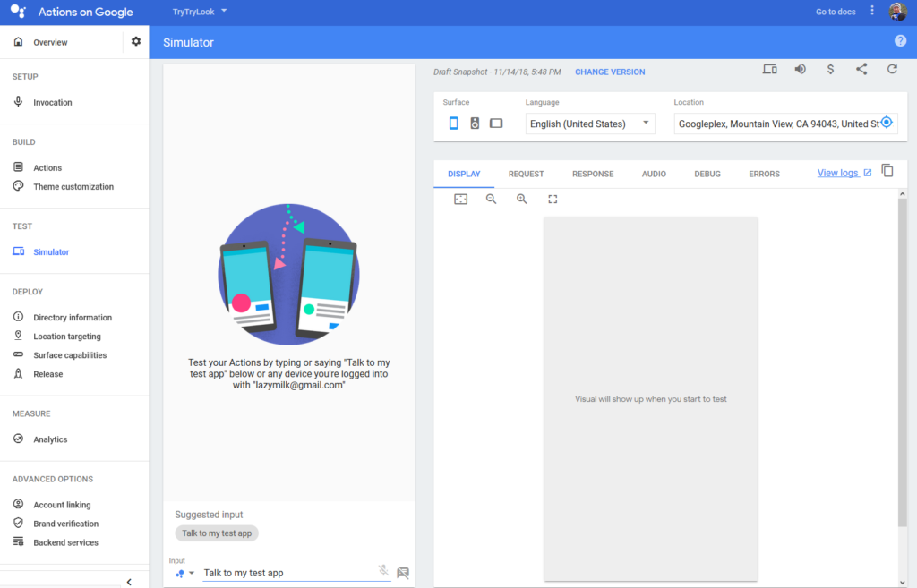Click suggested chip Talk to my test app
Screen dimensions: 917x588
pyautogui.click(x=217, y=533)
